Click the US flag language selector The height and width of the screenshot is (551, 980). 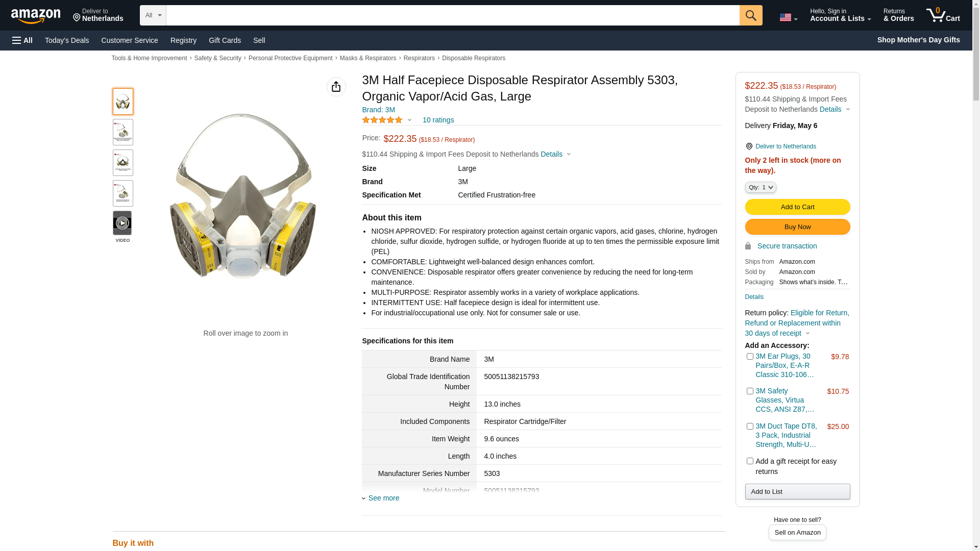pos(788,17)
